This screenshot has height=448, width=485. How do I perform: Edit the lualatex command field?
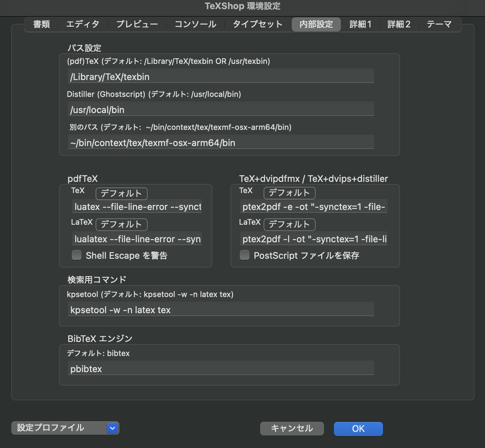pyautogui.click(x=137, y=239)
